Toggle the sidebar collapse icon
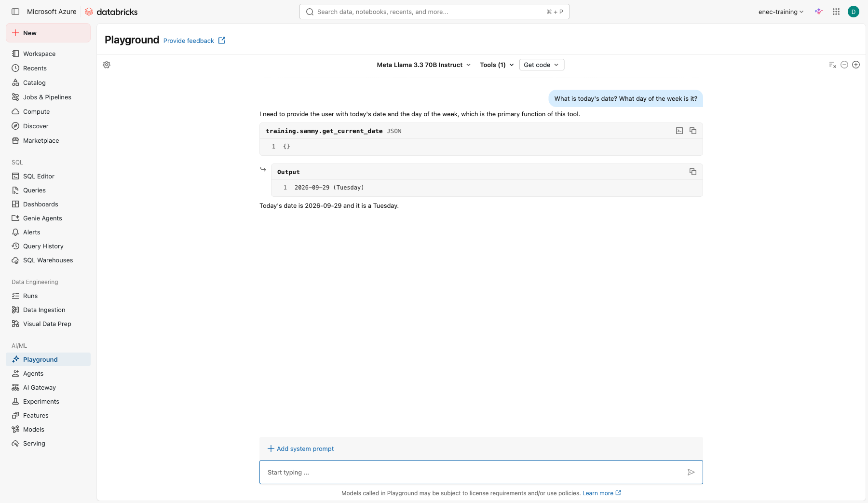Image resolution: width=868 pixels, height=503 pixels. point(15,12)
